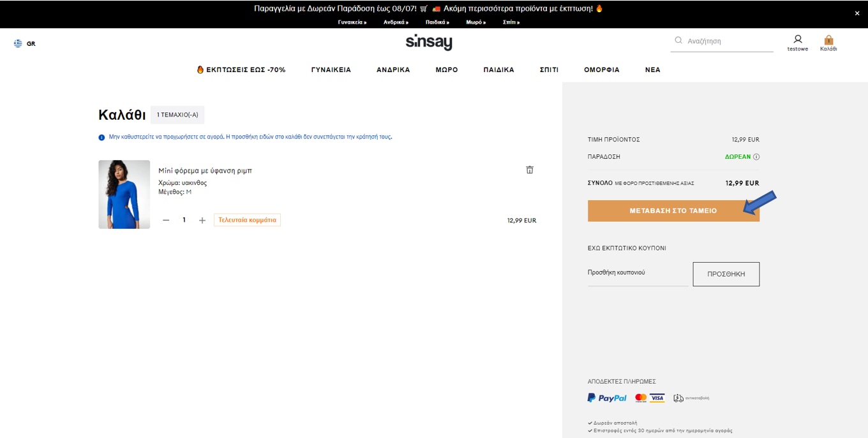The height and width of the screenshot is (438, 868).
Task: Click the PayPal payment logo
Action: click(607, 398)
